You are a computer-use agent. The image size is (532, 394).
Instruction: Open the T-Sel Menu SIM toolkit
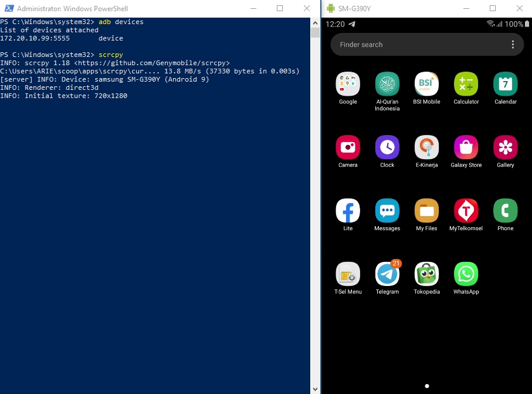[x=348, y=274]
